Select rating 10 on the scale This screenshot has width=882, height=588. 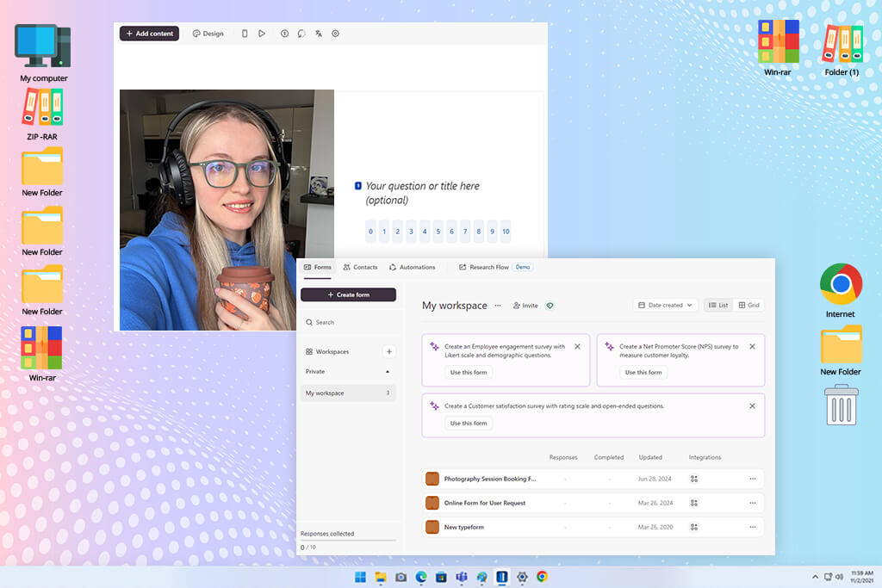click(506, 232)
